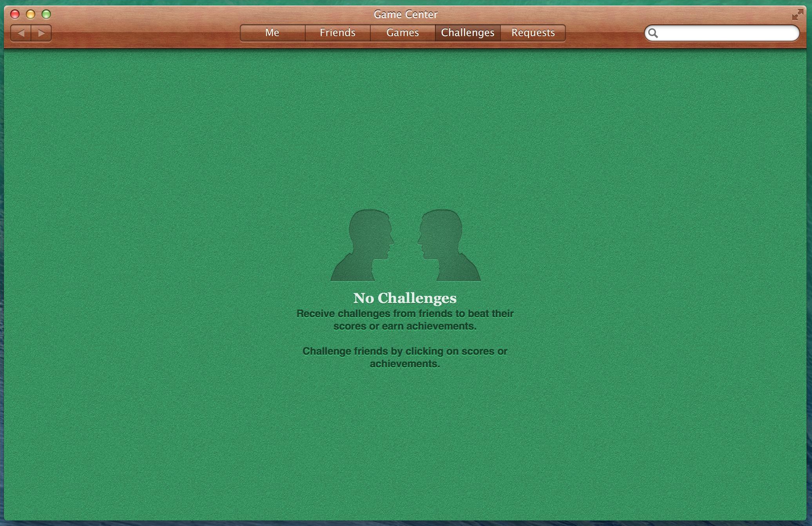Select the Challenges tab
812x526 pixels.
tap(468, 33)
